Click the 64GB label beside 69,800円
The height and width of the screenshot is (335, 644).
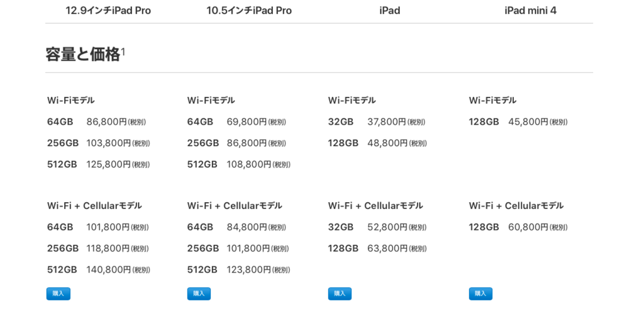coord(200,122)
